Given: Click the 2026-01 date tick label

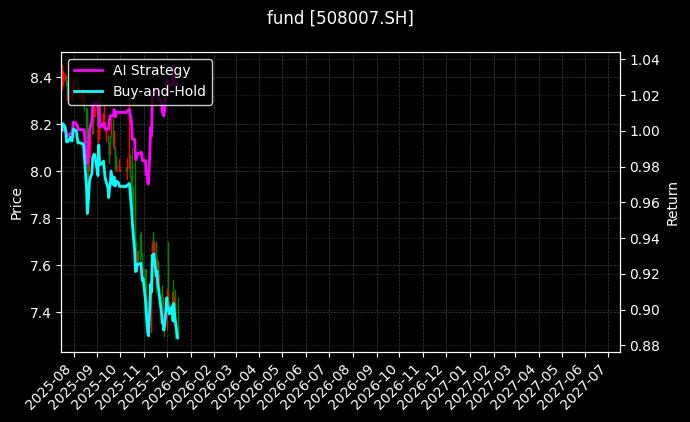Looking at the screenshot, I should click(174, 386).
